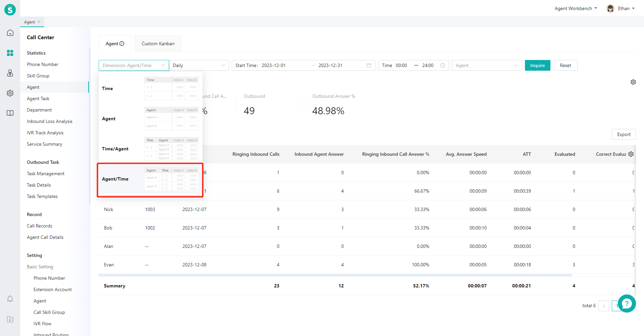The image size is (644, 336).
Task: Choose the Agent dimension option
Action: [150, 119]
